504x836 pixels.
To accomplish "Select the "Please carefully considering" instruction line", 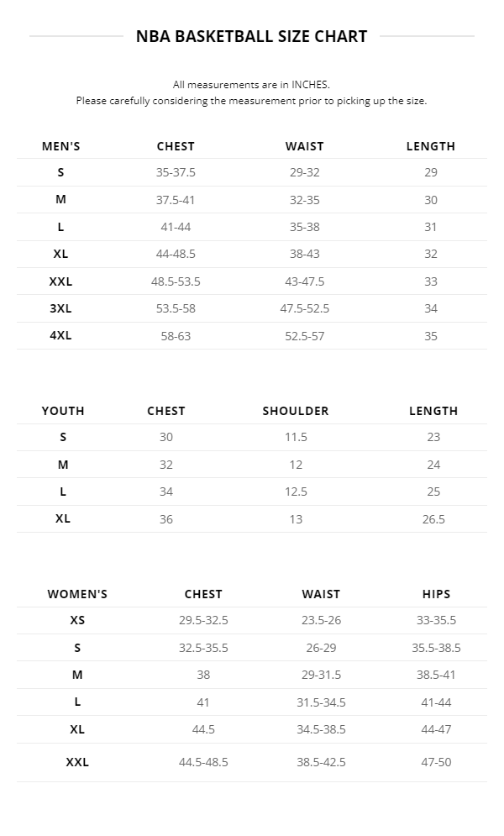I will tap(251, 101).
